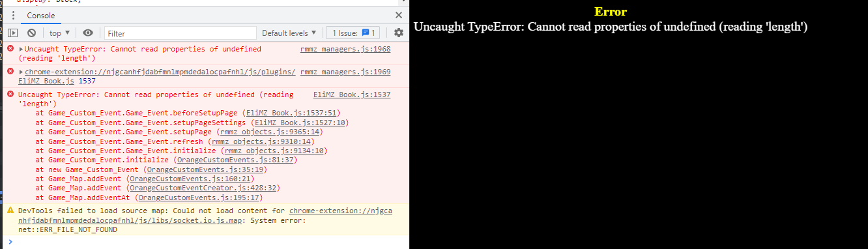Click the white 'Uncaught TypeError' game message

coord(611,27)
